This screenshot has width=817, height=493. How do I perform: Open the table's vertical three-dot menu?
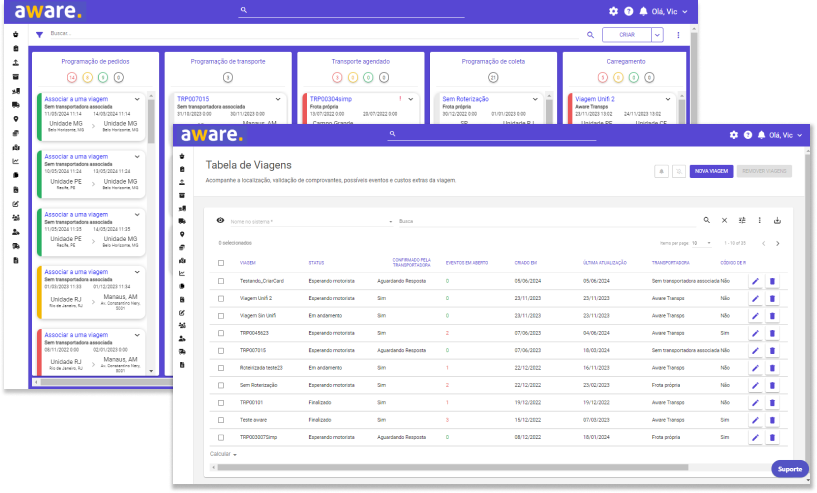click(760, 220)
